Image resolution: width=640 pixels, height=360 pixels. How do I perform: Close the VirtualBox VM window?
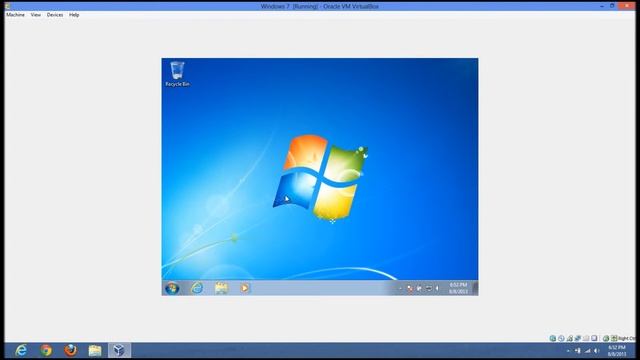627,6
